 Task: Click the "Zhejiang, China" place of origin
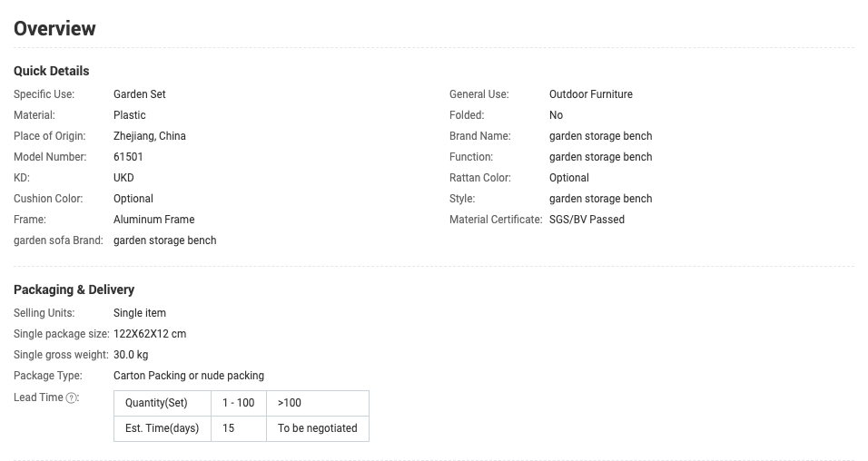(x=149, y=136)
